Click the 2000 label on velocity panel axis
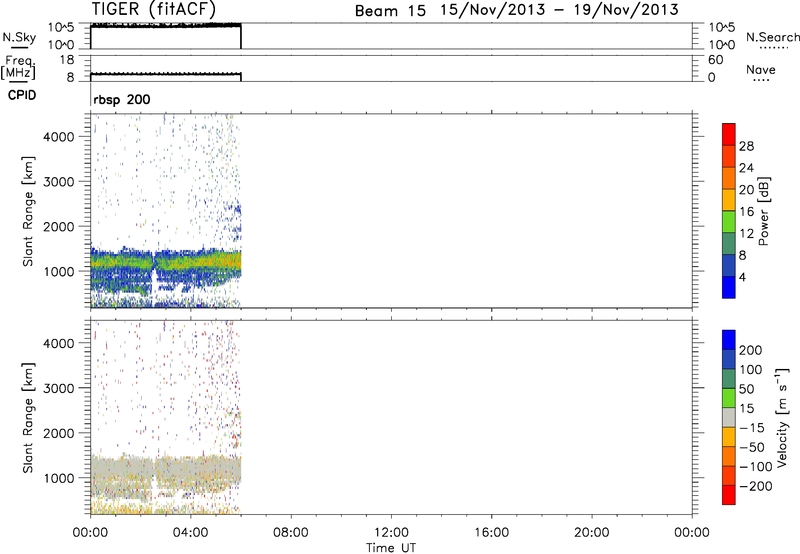 tap(58, 433)
